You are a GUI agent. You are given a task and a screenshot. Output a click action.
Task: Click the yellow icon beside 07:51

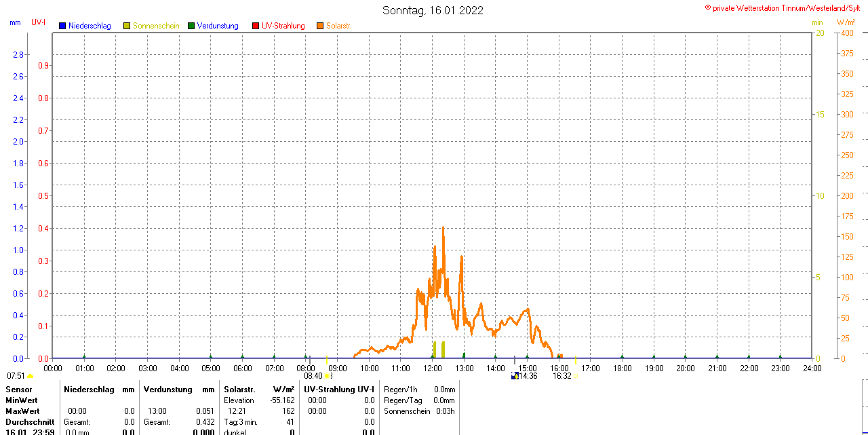coord(31,375)
